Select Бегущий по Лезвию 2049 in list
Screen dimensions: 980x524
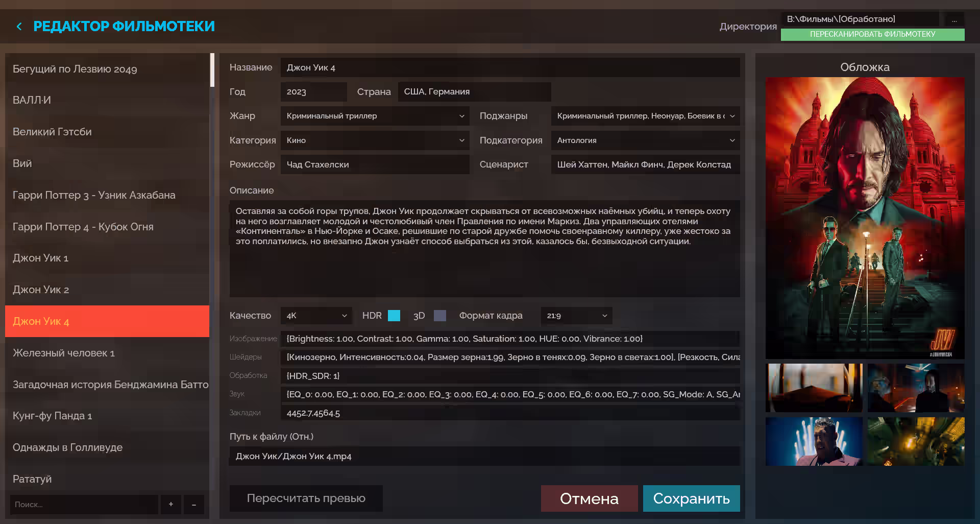point(107,69)
